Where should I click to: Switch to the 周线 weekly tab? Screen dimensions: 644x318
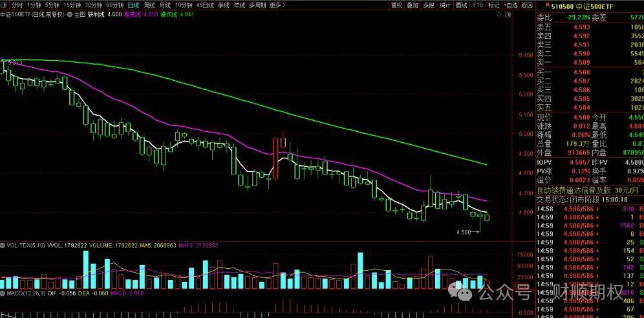(149, 5)
